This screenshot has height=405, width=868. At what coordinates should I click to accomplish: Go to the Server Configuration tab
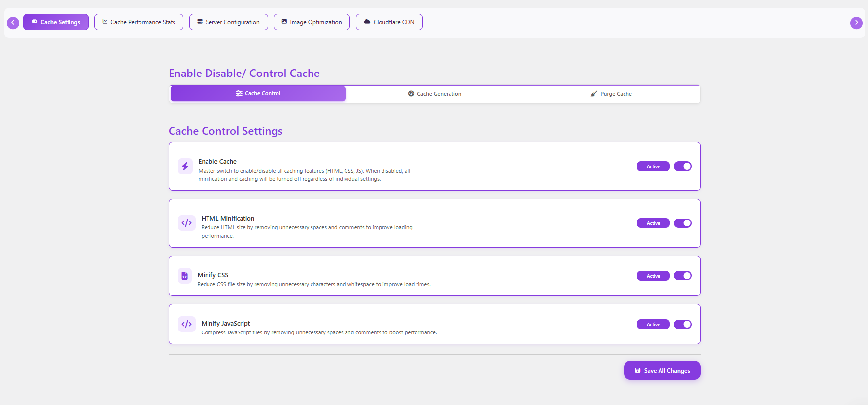[x=228, y=22]
